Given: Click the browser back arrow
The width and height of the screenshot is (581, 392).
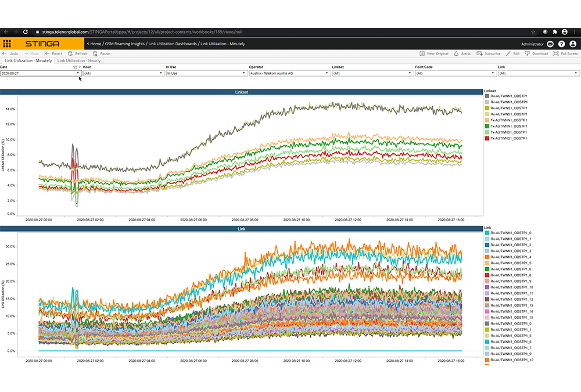Looking at the screenshot, I should pyautogui.click(x=6, y=32).
